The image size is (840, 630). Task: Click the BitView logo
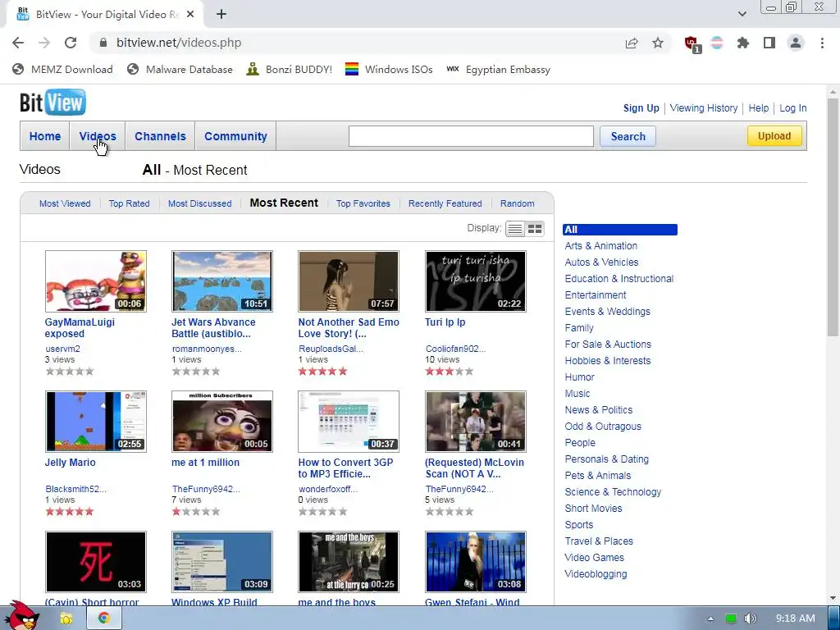52,103
